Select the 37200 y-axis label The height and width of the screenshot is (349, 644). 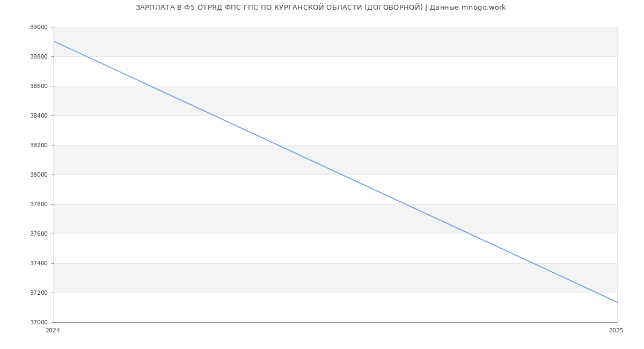point(39,293)
